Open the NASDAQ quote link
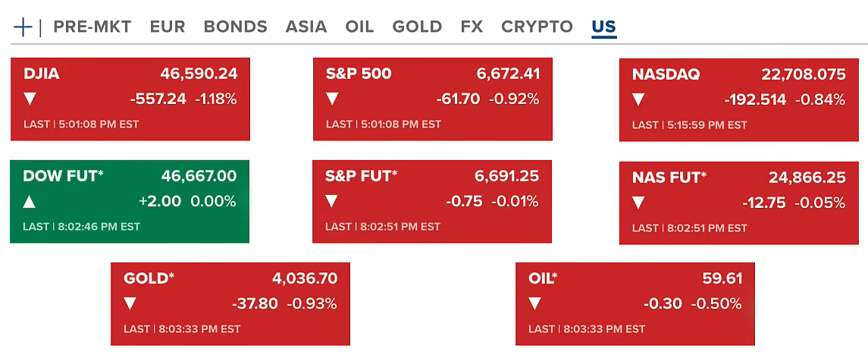 (x=666, y=75)
